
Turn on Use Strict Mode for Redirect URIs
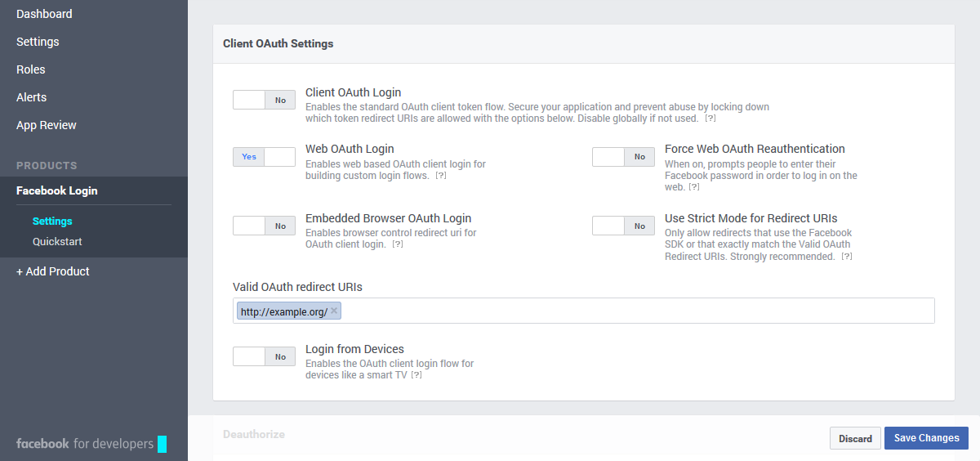tap(623, 226)
